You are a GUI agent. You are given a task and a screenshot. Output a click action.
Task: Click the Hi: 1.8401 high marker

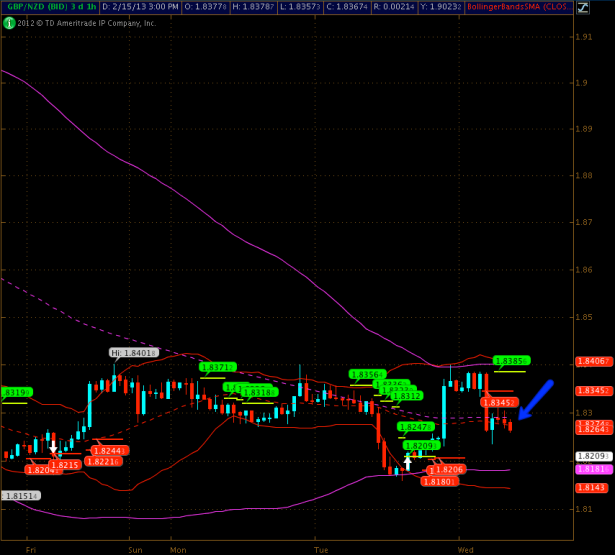[x=133, y=352]
